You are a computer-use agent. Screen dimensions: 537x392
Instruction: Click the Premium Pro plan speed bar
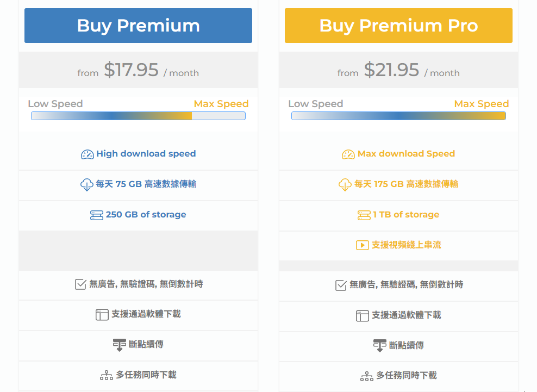coord(398,116)
